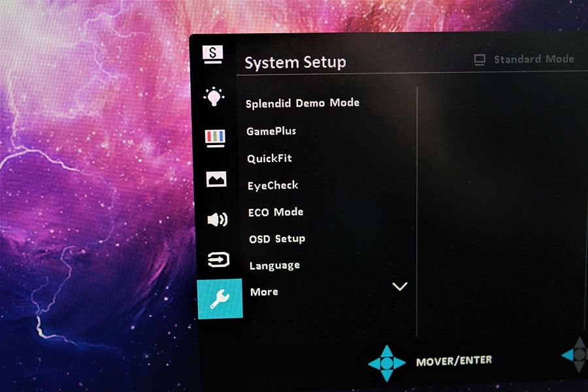Select the Input Select icon
The image size is (588, 392).
(x=218, y=260)
